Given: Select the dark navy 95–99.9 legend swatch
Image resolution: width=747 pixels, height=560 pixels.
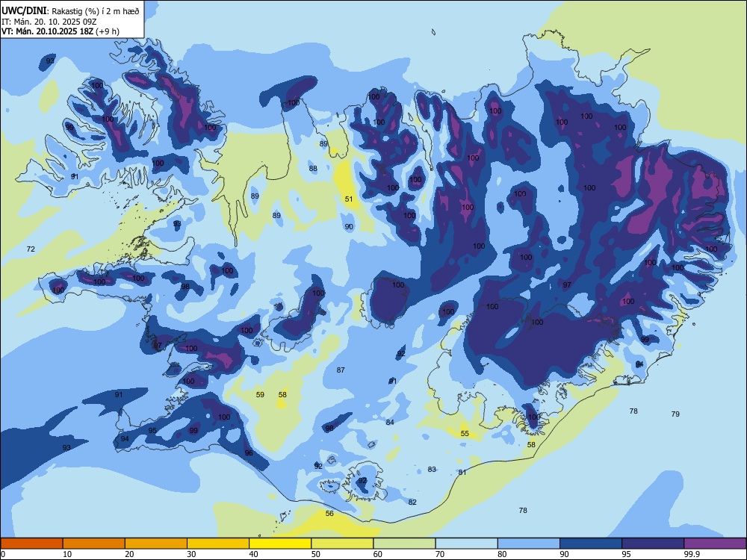Looking at the screenshot, I should 653,544.
